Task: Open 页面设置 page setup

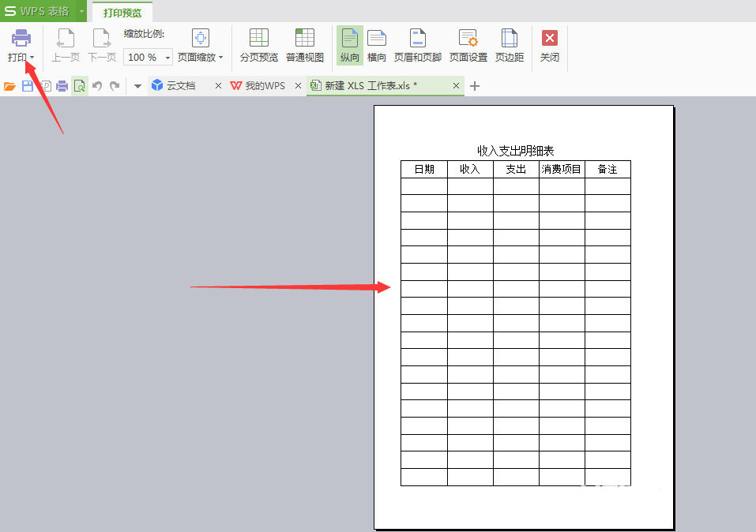Action: tap(468, 46)
